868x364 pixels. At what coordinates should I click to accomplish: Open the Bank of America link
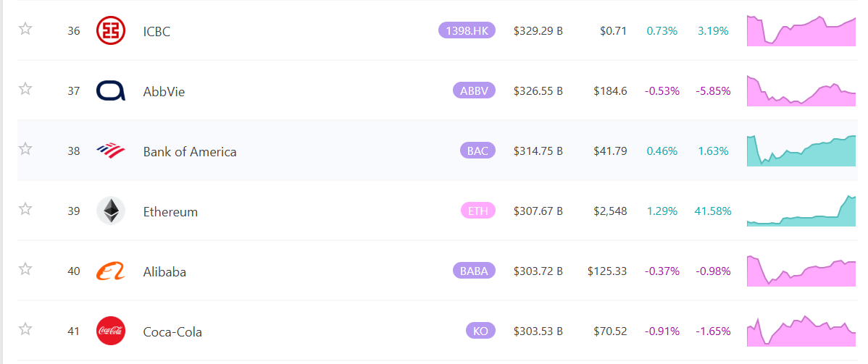(x=190, y=151)
